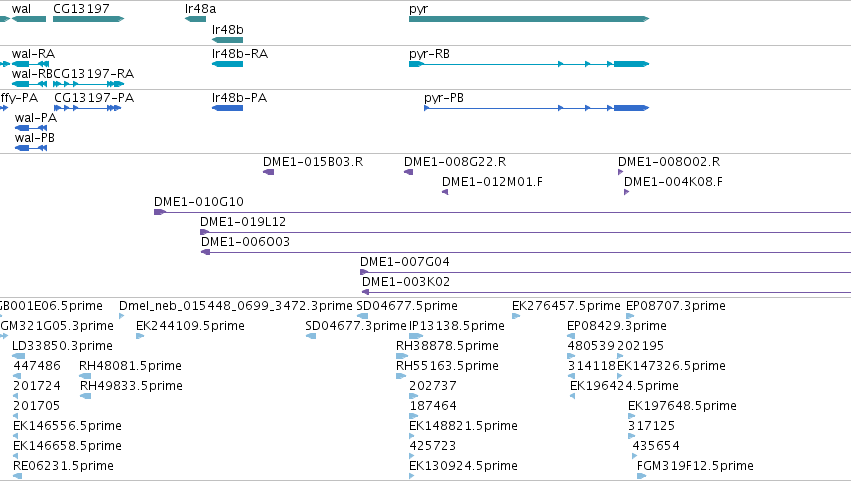
Task: Select the wal-RA transcript
Action: coord(30,64)
